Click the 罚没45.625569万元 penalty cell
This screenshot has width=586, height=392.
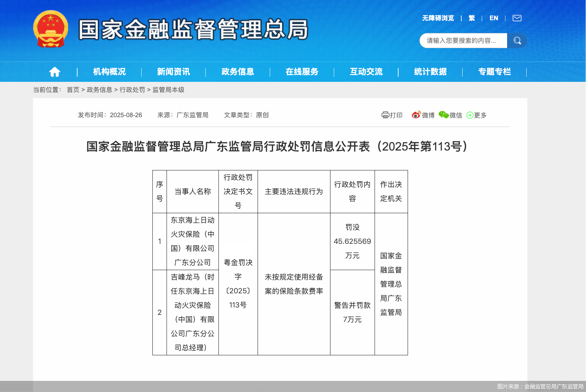[352, 241]
